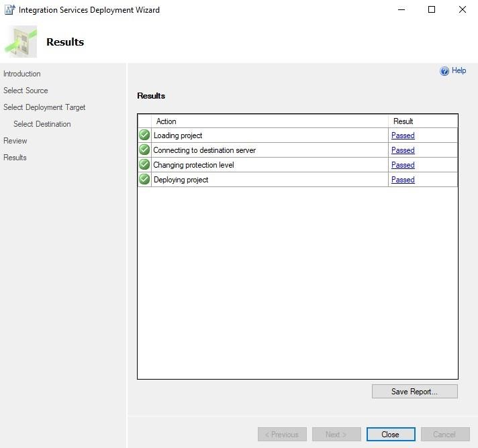Click the green check icon for Deploying project
Viewport: 478px width, 448px height.
coord(144,179)
